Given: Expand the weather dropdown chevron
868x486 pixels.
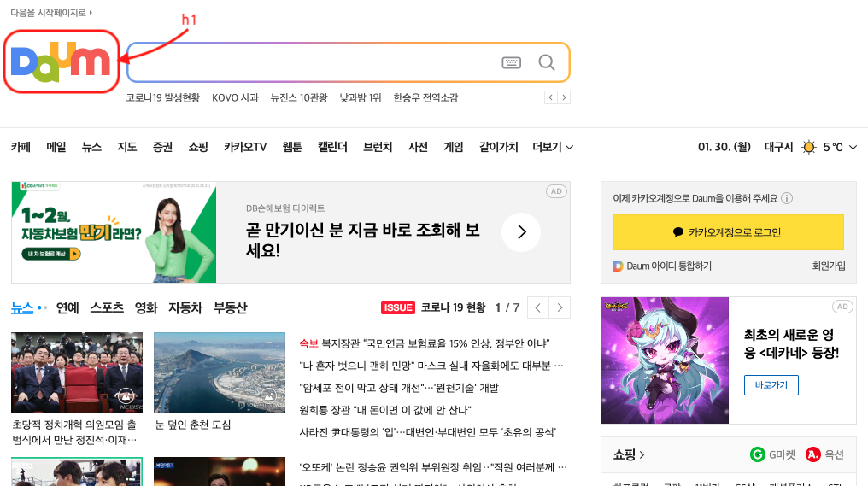Looking at the screenshot, I should 853,147.
